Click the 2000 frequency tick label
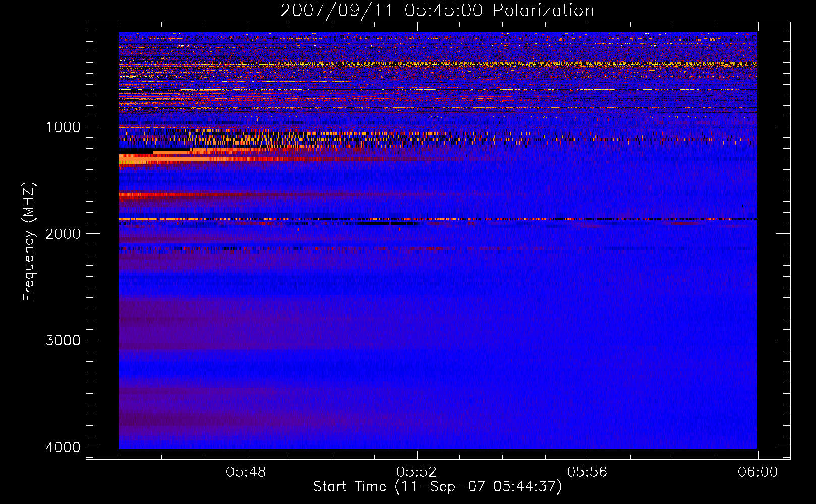816x504 pixels. pyautogui.click(x=63, y=233)
